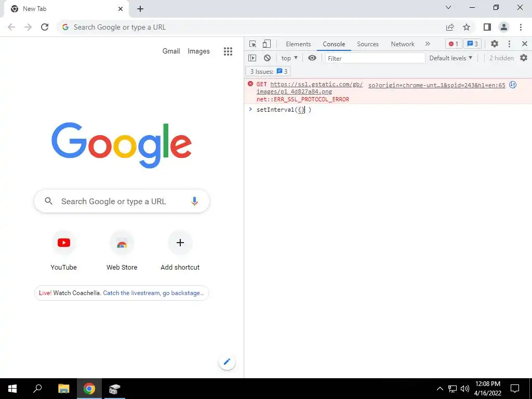Open the Web Store shortcut

122,251
